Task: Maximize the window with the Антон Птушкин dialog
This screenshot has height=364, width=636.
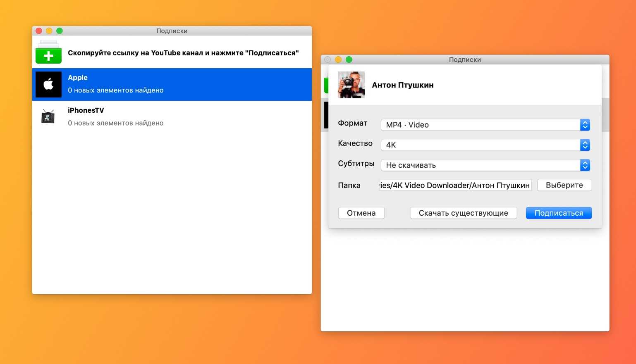Action: tap(349, 60)
